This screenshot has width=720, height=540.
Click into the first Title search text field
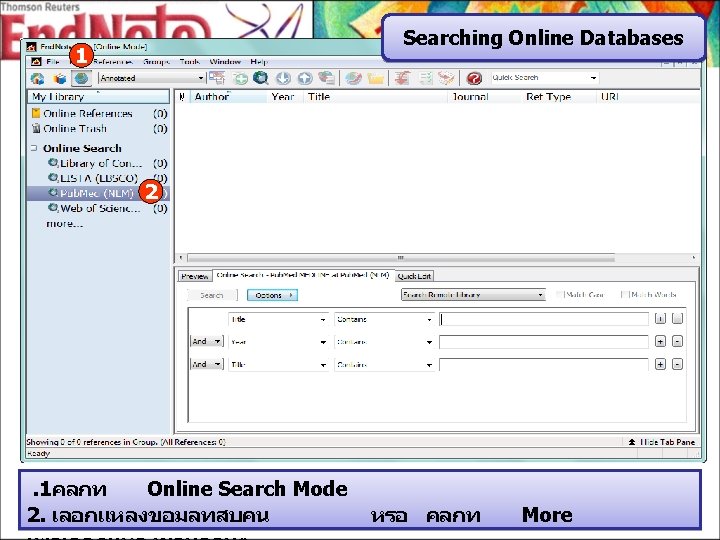click(x=544, y=319)
